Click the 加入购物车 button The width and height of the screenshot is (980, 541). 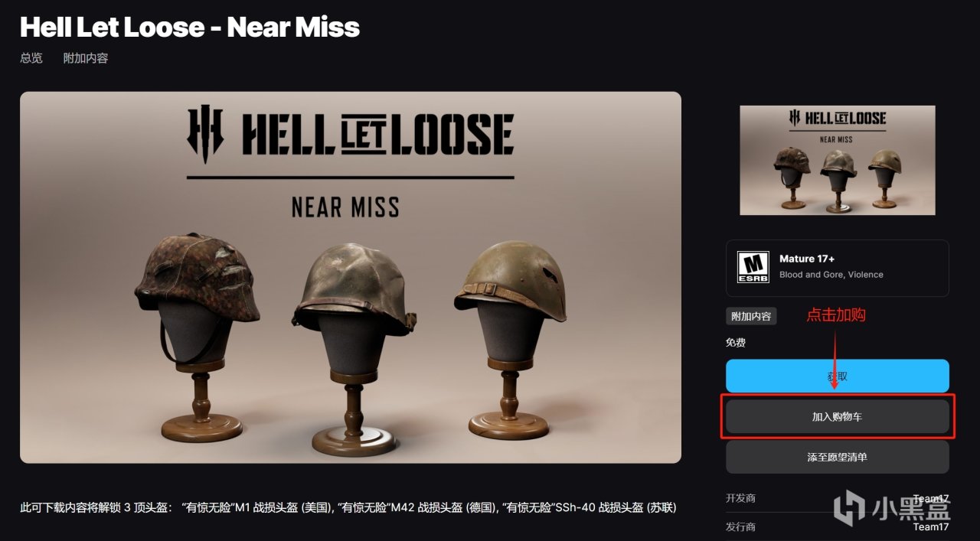(837, 417)
